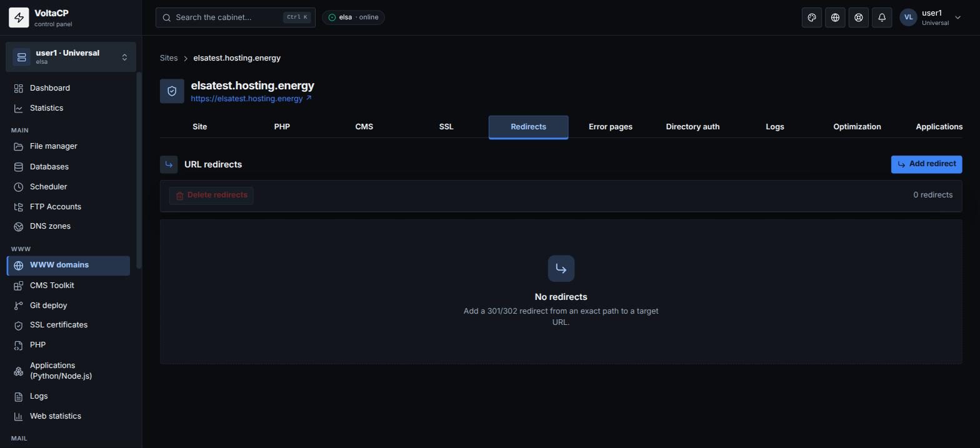The height and width of the screenshot is (448, 980).
Task: Switch to the Applications tab
Action: click(939, 127)
